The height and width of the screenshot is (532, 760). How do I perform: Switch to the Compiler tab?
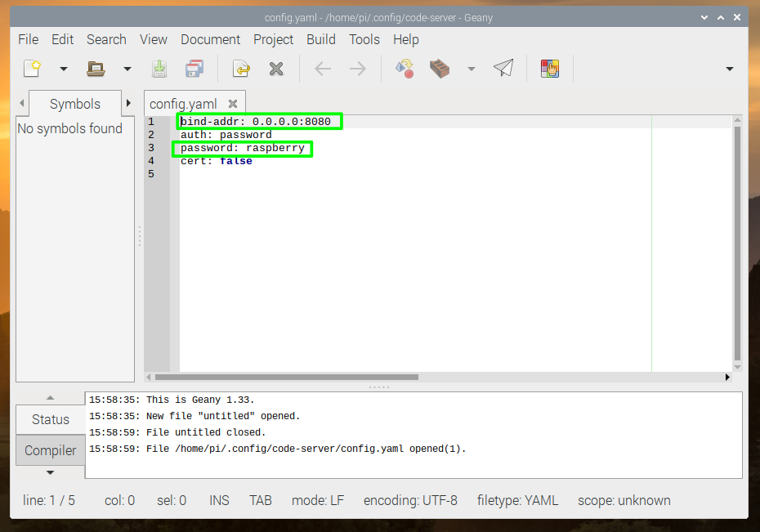(x=50, y=449)
